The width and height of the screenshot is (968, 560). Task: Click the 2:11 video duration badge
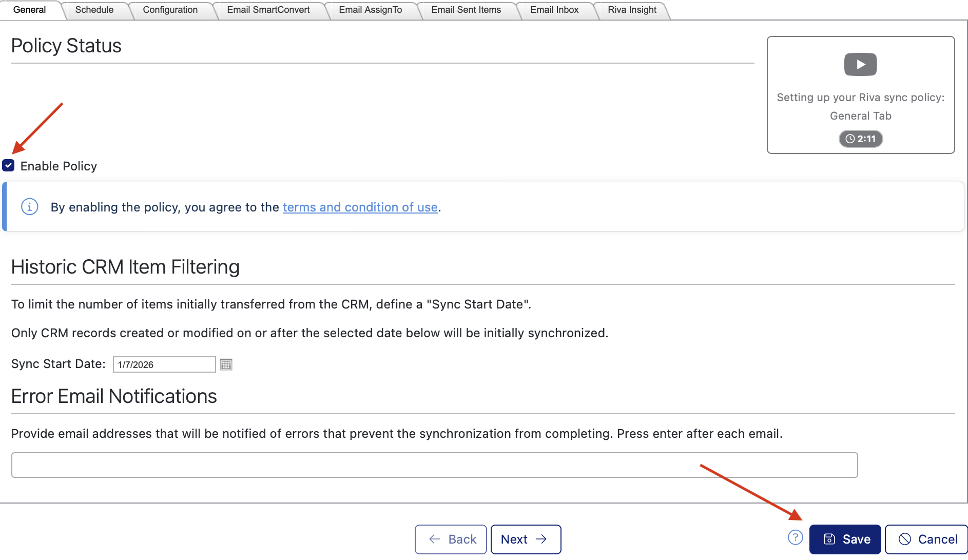861,139
